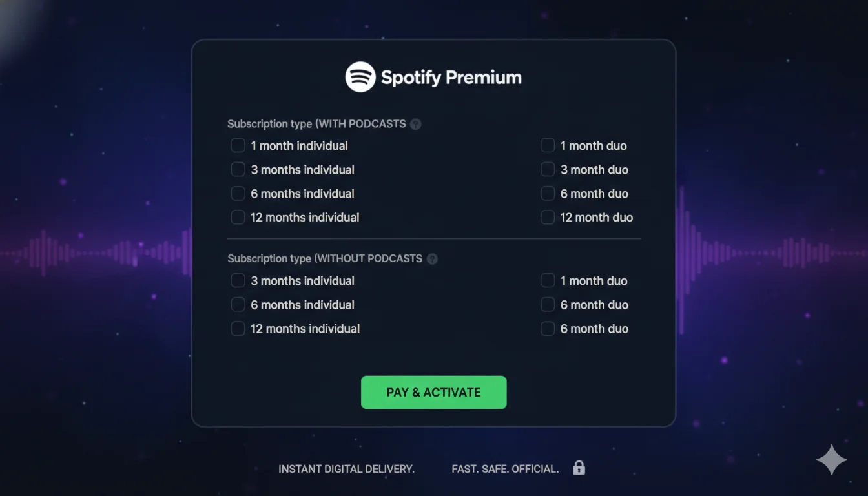Check the first 6 month duo without podcasts

[548, 304]
